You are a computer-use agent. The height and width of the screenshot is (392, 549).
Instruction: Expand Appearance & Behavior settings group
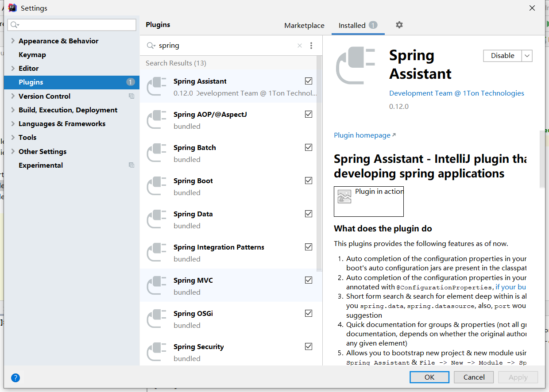(x=13, y=41)
